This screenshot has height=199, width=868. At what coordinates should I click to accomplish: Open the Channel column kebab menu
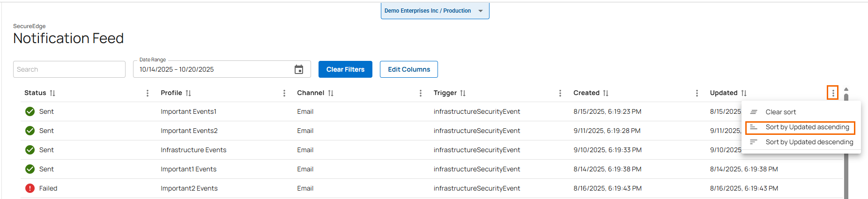click(x=421, y=93)
